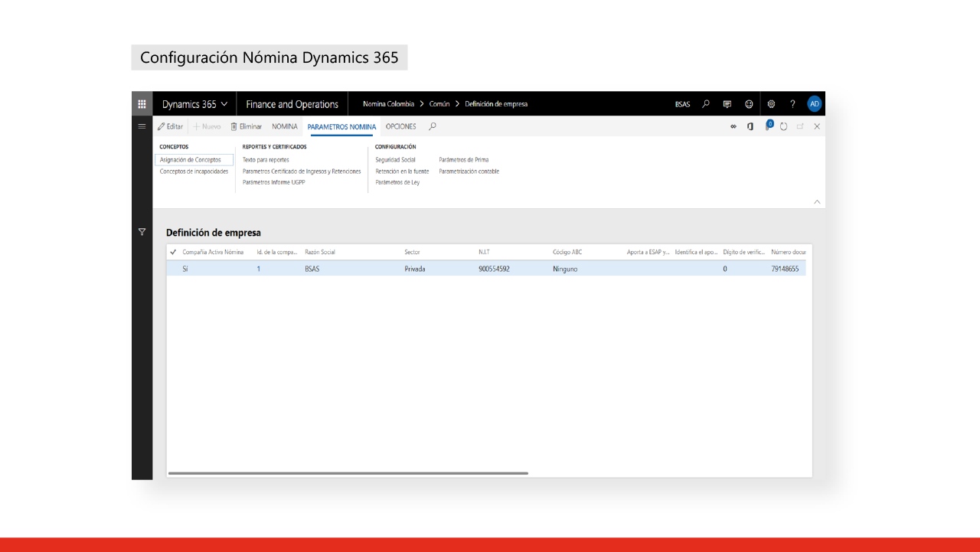
Task: Click the N.I.T value 900554592
Action: click(x=494, y=269)
